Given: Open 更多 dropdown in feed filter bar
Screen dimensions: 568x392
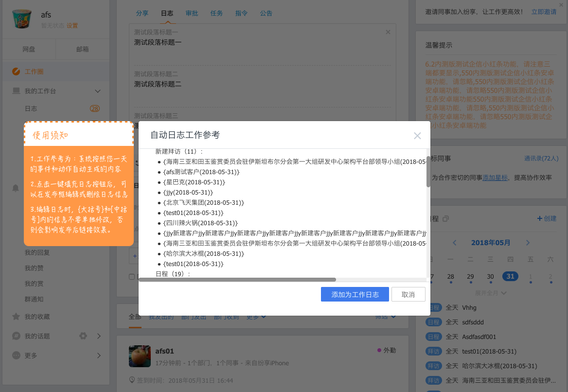Looking at the screenshot, I should coord(256,317).
